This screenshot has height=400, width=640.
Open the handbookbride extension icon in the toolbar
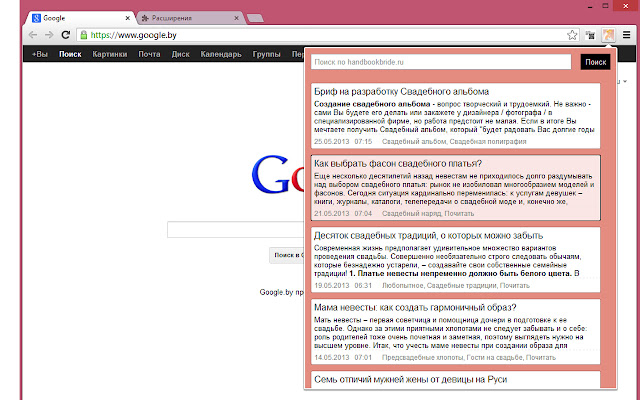[x=608, y=35]
